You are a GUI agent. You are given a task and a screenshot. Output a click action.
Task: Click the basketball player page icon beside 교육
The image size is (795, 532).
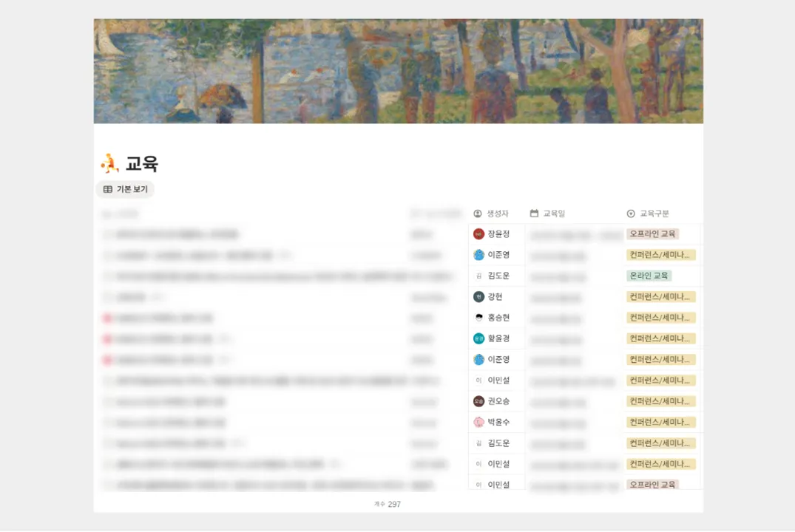click(x=109, y=163)
